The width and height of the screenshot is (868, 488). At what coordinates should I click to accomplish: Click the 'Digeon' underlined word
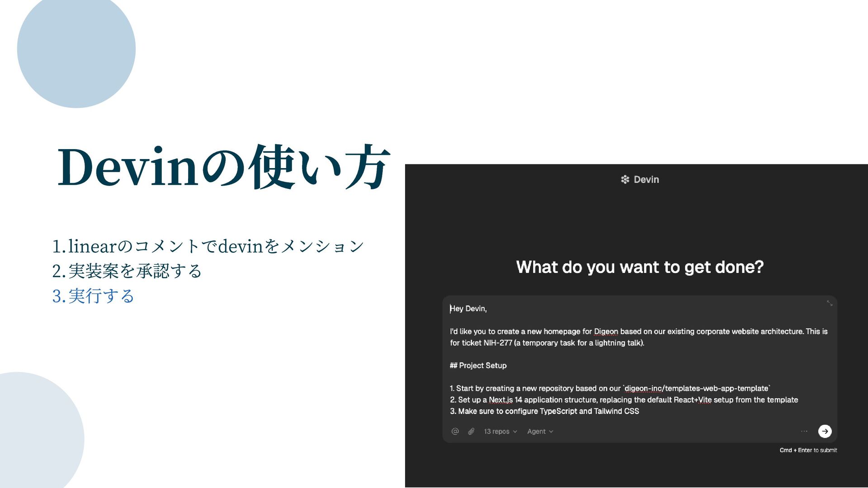click(606, 332)
